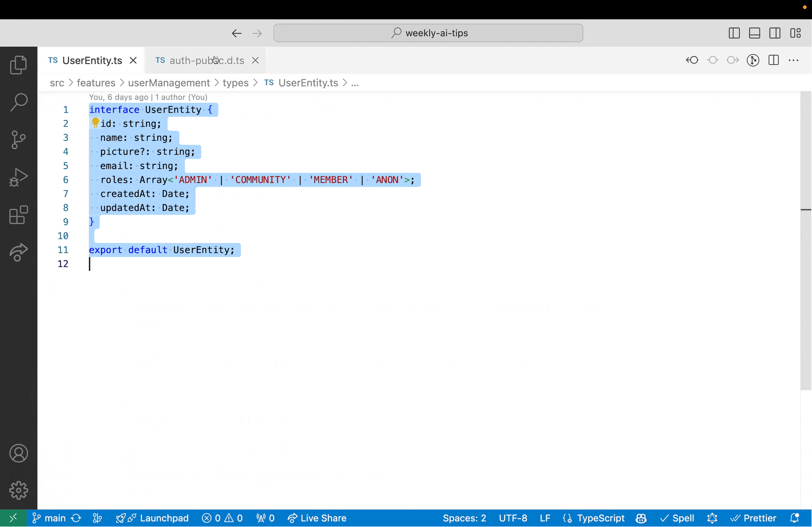Open Manage settings gear icon
Image resolution: width=812 pixels, height=527 pixels.
(19, 491)
